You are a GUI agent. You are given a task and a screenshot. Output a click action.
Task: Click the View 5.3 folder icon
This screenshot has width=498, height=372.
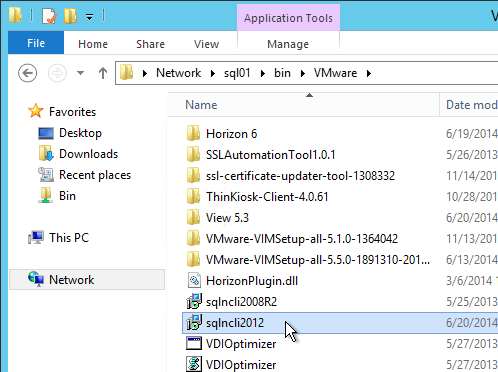pyautogui.click(x=193, y=217)
